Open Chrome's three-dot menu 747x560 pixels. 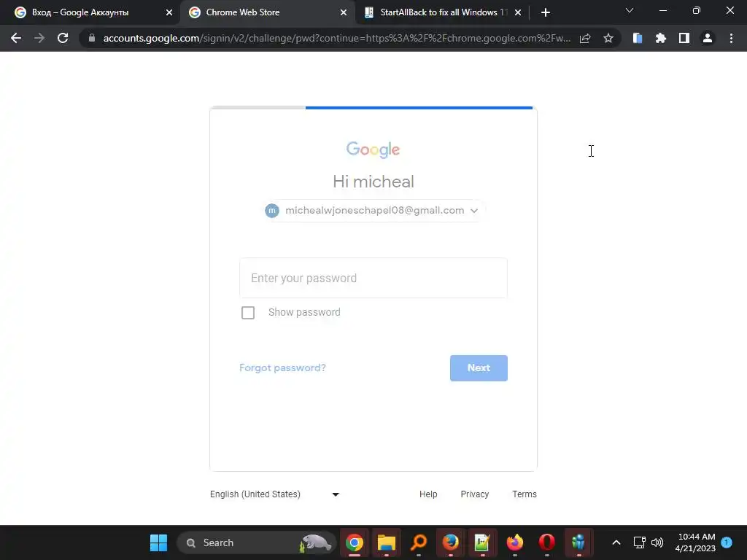[x=731, y=38]
